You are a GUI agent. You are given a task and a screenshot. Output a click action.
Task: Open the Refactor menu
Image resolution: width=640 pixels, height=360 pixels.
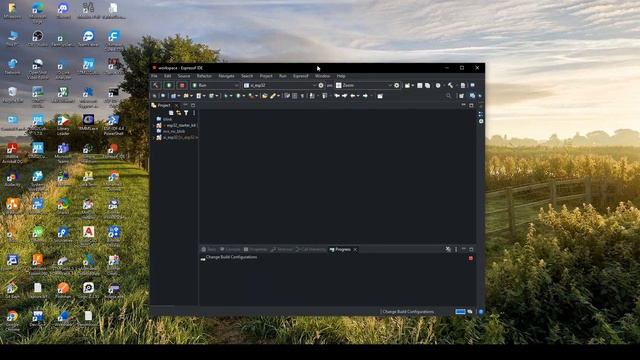tap(204, 76)
